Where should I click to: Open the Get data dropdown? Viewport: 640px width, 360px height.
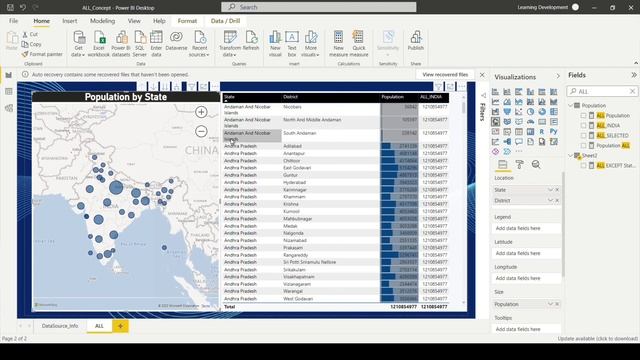(78, 44)
